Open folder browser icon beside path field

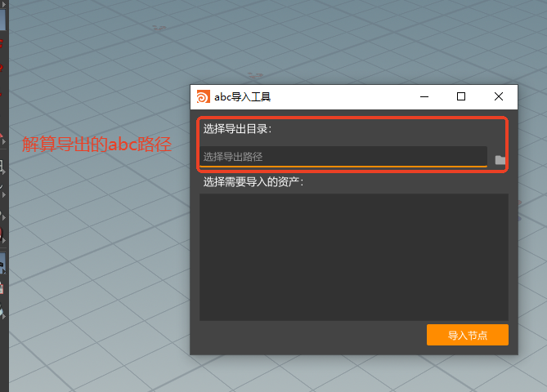500,160
